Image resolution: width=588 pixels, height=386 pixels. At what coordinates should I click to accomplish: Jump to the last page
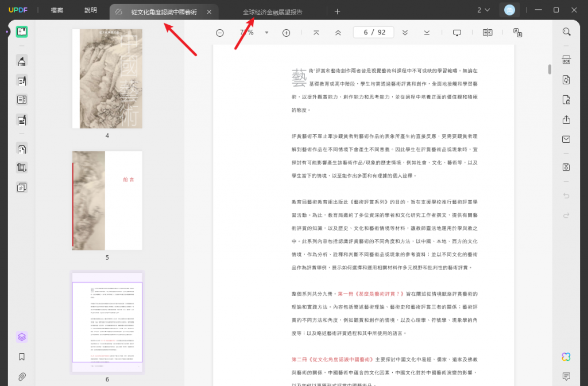[427, 33]
